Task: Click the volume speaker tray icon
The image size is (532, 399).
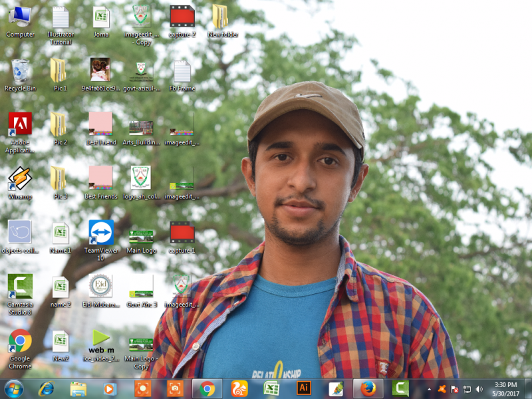Action: pyautogui.click(x=479, y=389)
